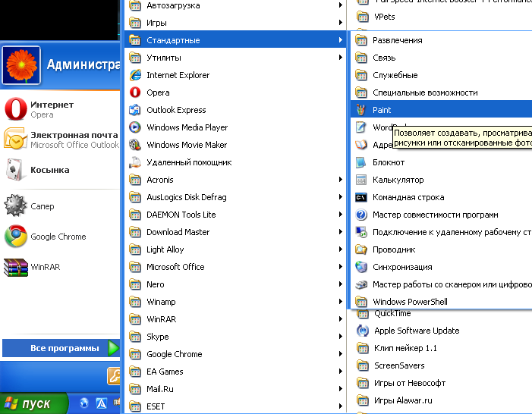Image resolution: width=532 pixels, height=414 pixels.
Task: Start Windows Media Player icon
Action: pos(135,127)
